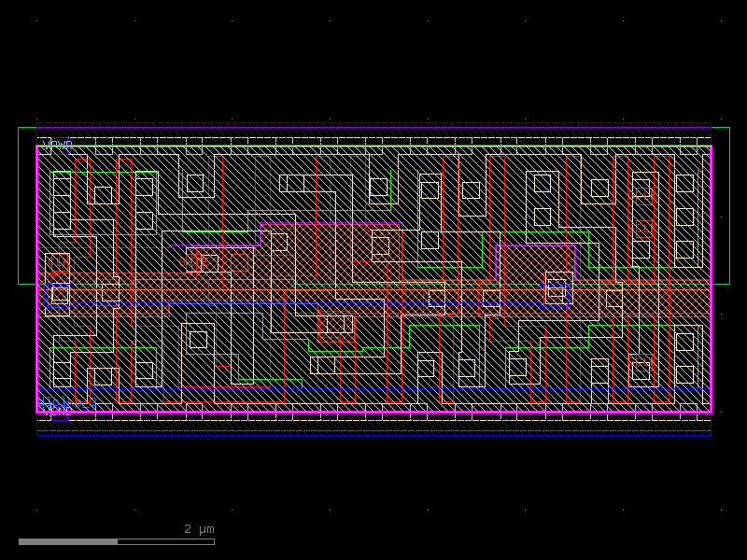The width and height of the screenshot is (747, 560).
Task: Select the VGND ground rail label
Action: pos(59,411)
